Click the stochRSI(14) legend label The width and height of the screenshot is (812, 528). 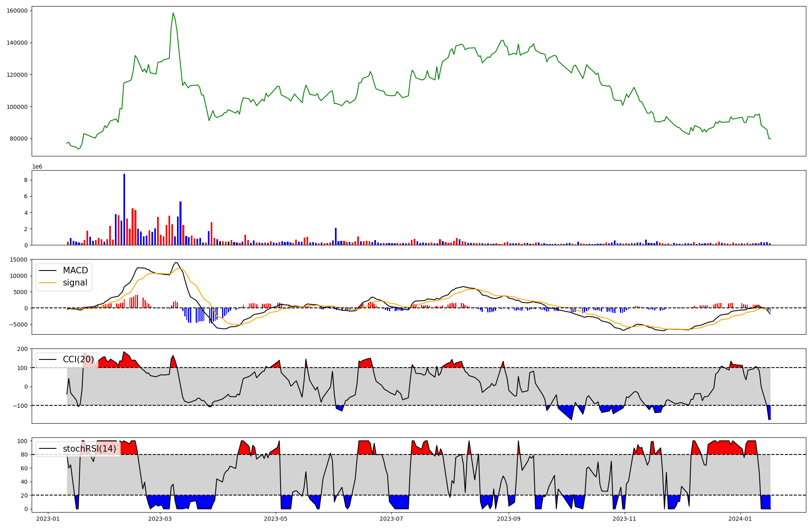click(x=89, y=449)
